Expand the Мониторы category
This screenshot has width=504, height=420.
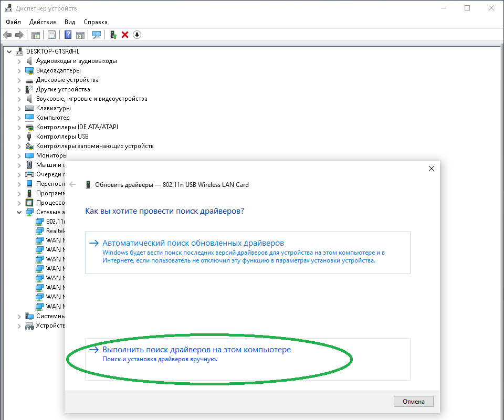(x=19, y=156)
